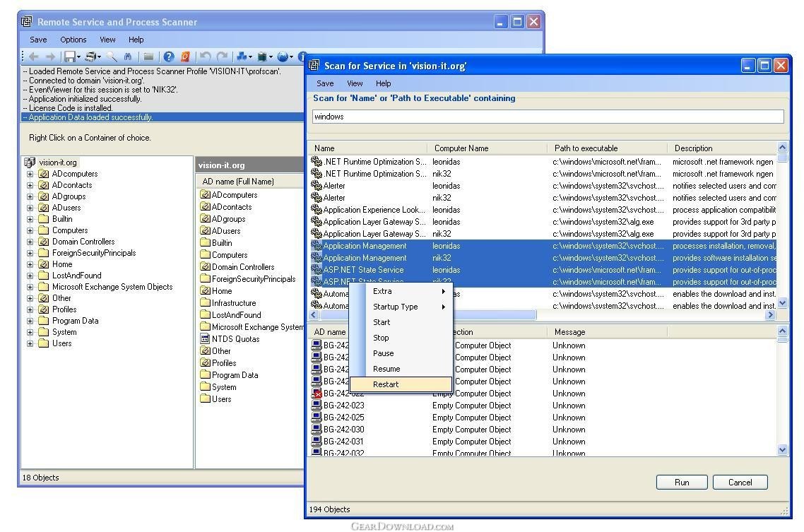Choose Pause from the context menu
Viewport: 804px width, 532px height.
tap(401, 353)
